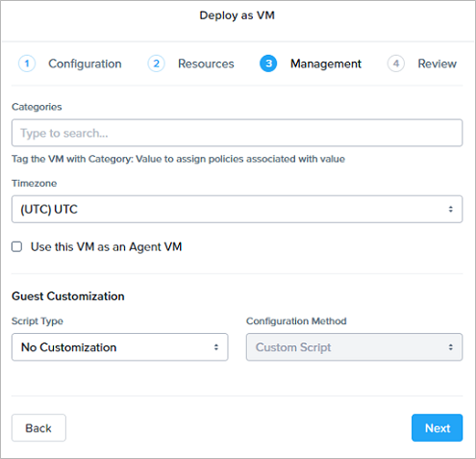This screenshot has width=476, height=459.
Task: Click the Timezone dropdown arrow icon
Action: (451, 210)
